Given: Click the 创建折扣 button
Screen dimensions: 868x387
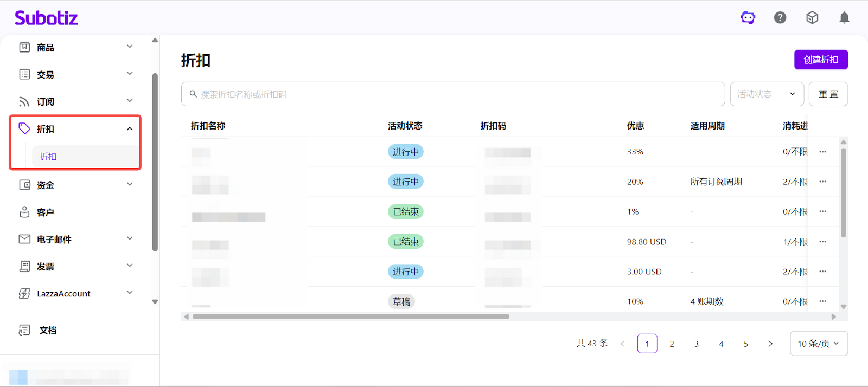Looking at the screenshot, I should coord(820,60).
